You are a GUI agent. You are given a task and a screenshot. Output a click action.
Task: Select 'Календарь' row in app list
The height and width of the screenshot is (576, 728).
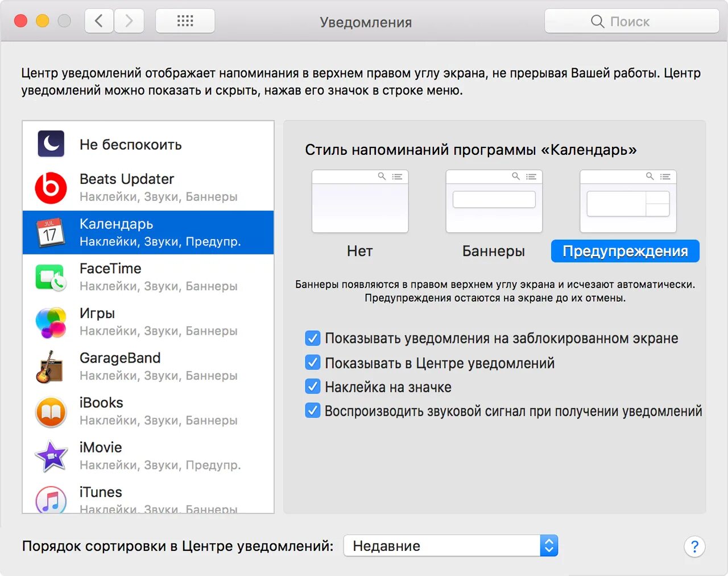(148, 232)
